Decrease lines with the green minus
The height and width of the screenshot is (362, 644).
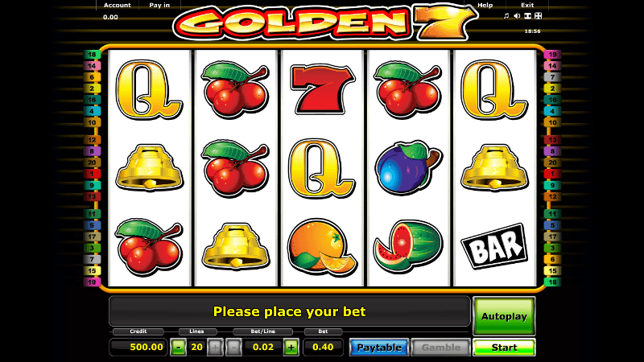point(178,348)
